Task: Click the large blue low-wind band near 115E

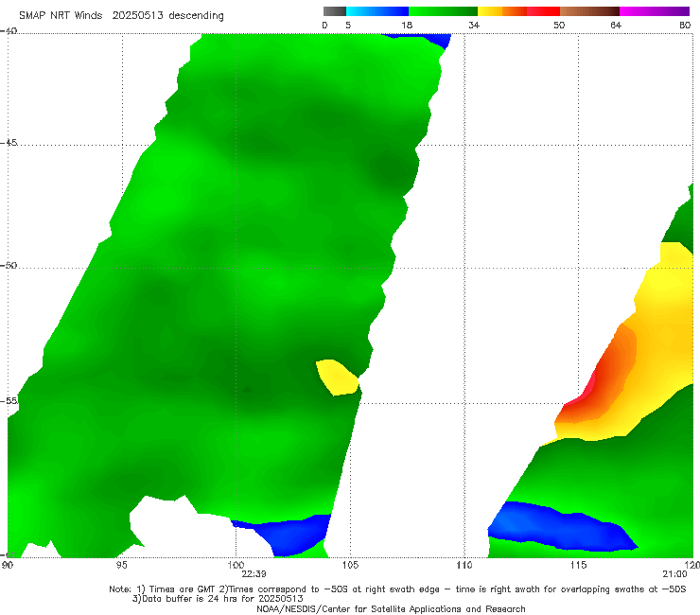Action: coord(560,527)
